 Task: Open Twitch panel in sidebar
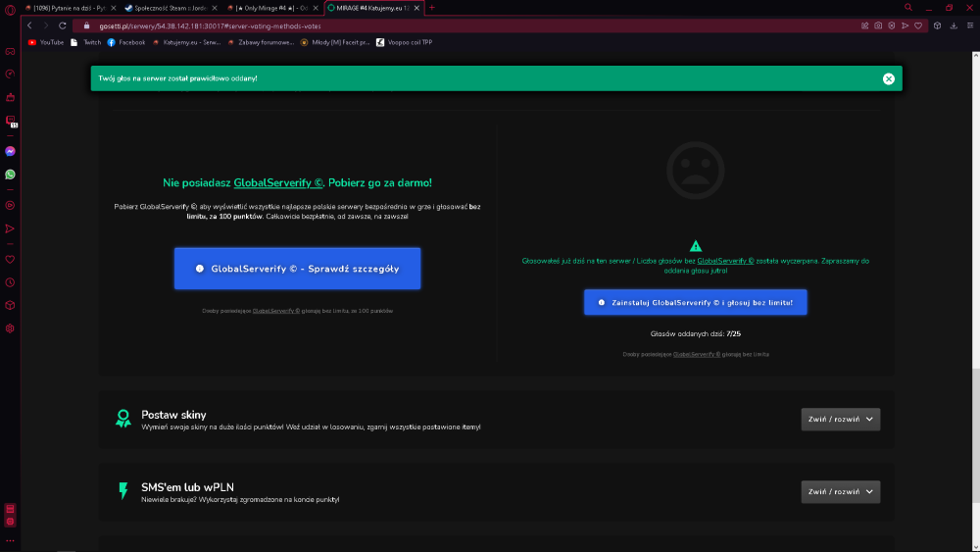coord(10,121)
